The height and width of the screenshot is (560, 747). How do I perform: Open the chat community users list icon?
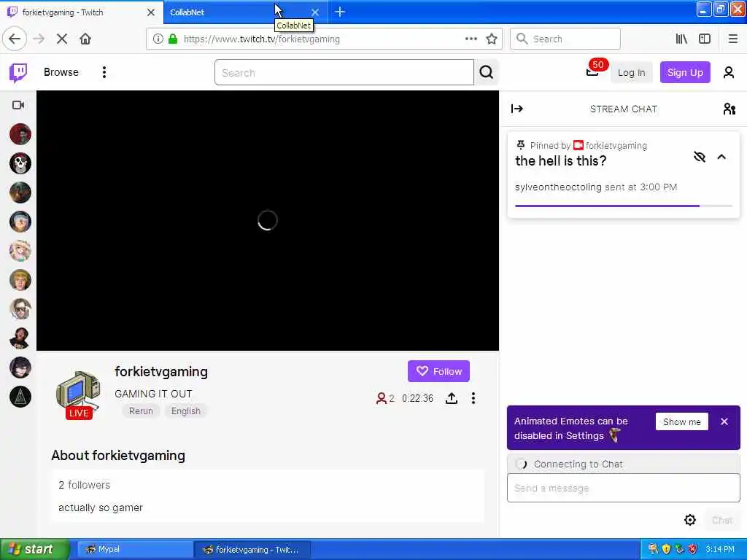click(729, 109)
